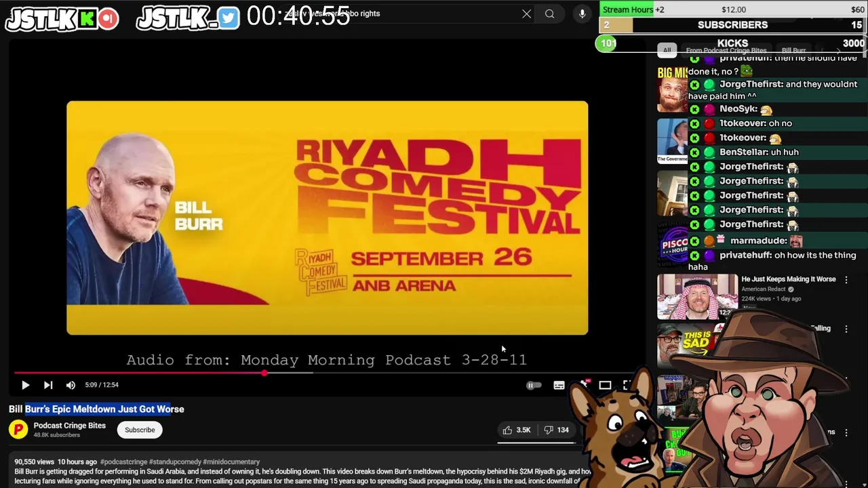This screenshot has width=868, height=488.
Task: Open the #podcastcringe hashtag
Action: [123, 462]
